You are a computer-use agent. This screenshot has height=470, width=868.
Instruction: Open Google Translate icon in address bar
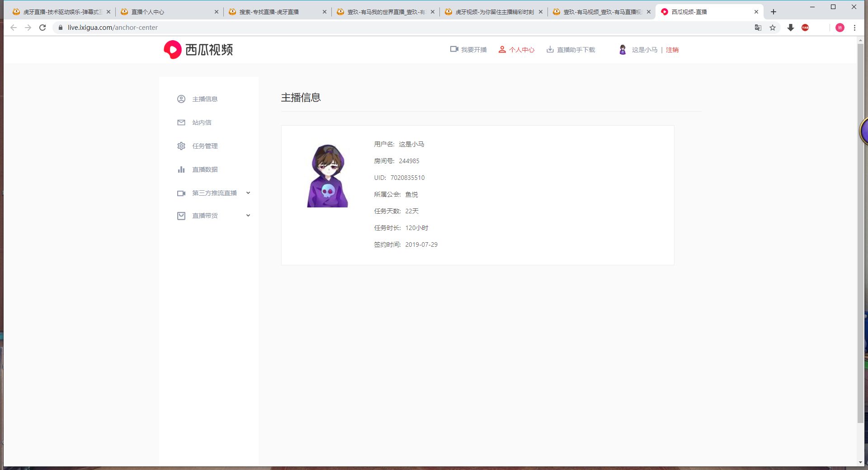(758, 28)
